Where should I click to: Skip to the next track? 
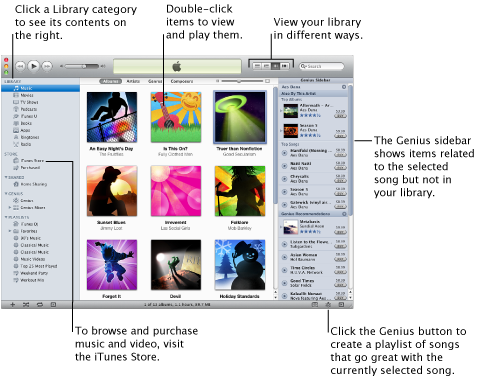tap(47, 66)
